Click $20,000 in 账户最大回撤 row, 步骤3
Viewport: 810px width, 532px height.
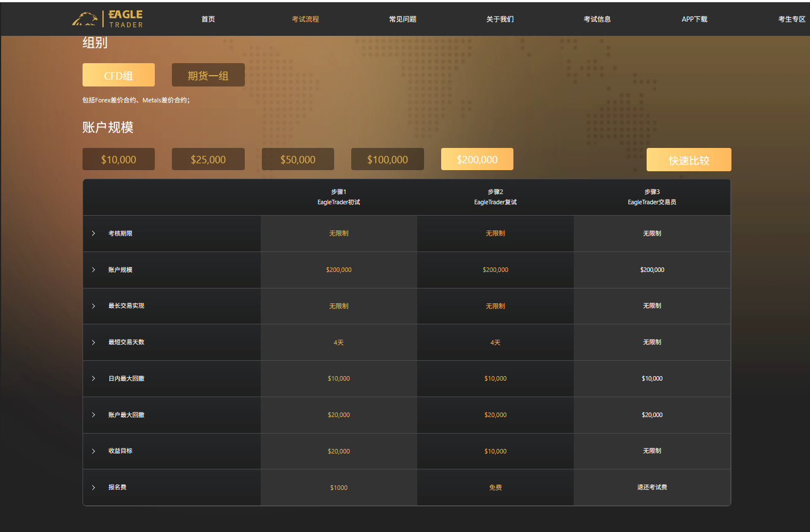(652, 415)
